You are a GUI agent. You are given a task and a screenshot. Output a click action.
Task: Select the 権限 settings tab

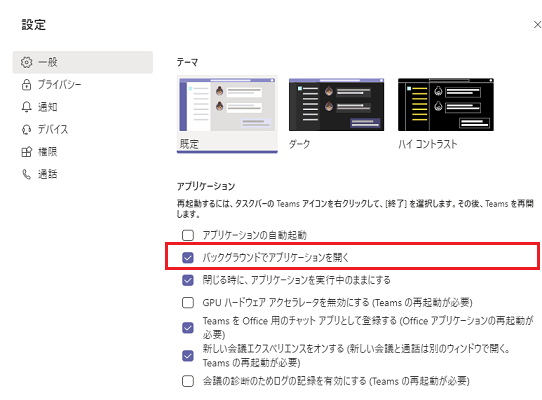point(83,152)
